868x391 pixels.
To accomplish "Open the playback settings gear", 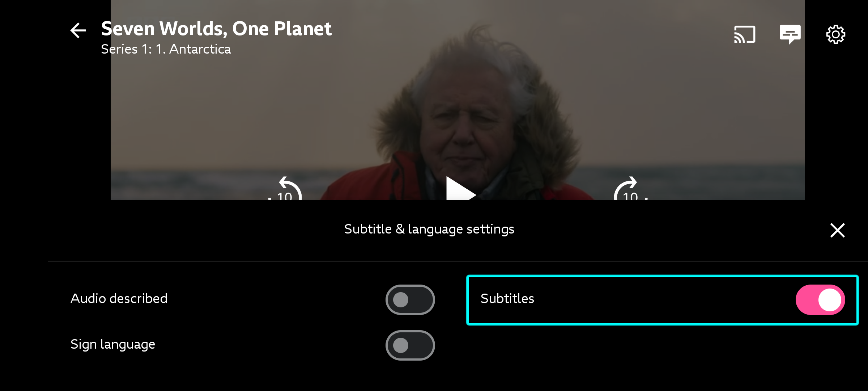I will tap(836, 34).
